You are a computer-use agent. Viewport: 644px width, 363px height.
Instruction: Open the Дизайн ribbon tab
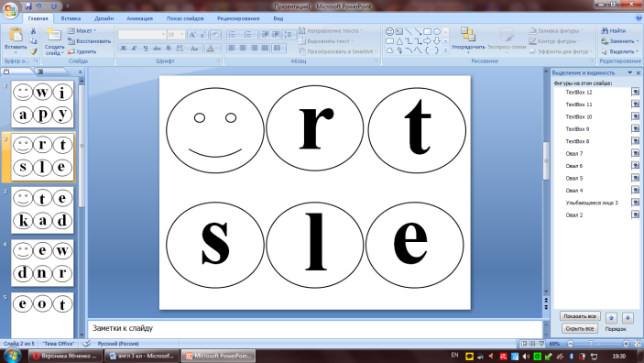104,18
